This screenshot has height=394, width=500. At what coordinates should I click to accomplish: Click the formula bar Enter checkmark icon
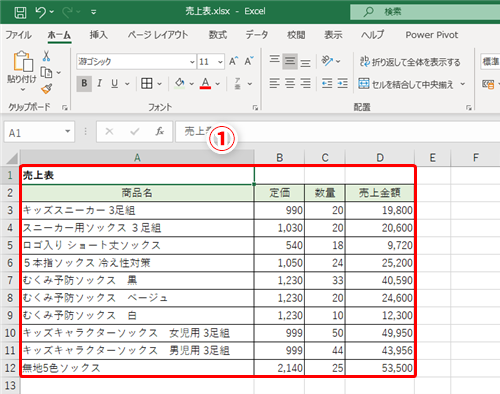click(x=135, y=132)
